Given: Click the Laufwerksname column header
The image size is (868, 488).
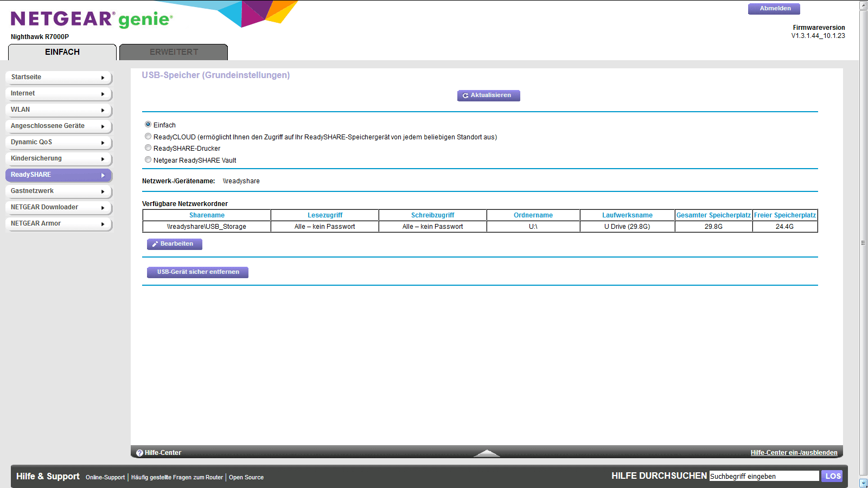Looking at the screenshot, I should click(x=627, y=215).
